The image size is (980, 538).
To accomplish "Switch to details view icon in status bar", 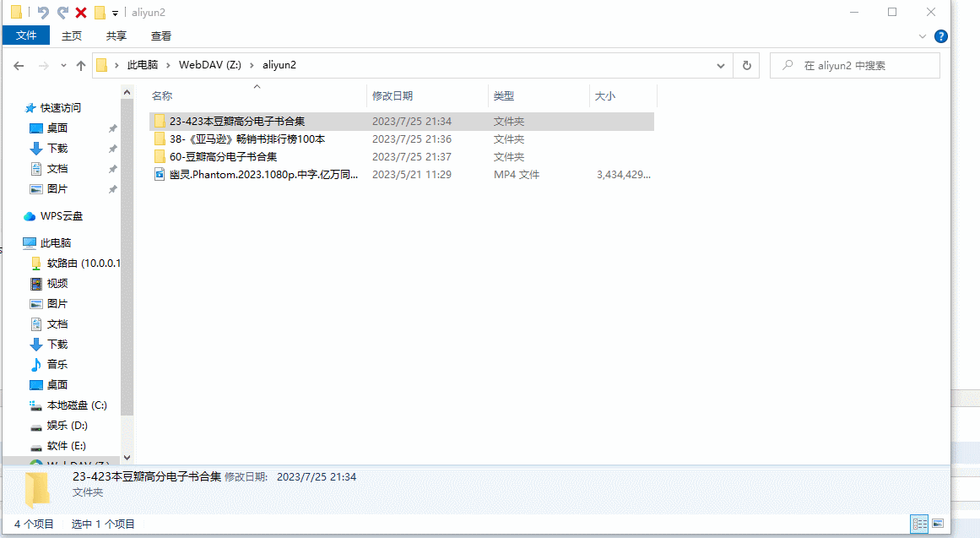I will click(920, 524).
